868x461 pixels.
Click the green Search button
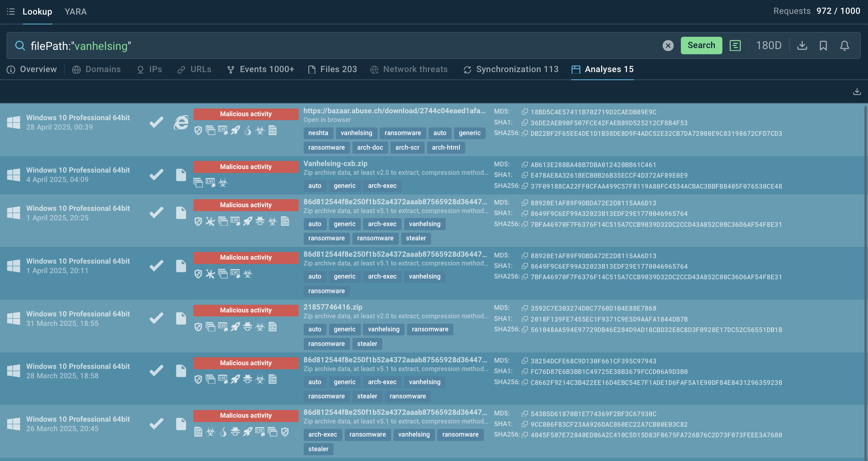click(701, 46)
